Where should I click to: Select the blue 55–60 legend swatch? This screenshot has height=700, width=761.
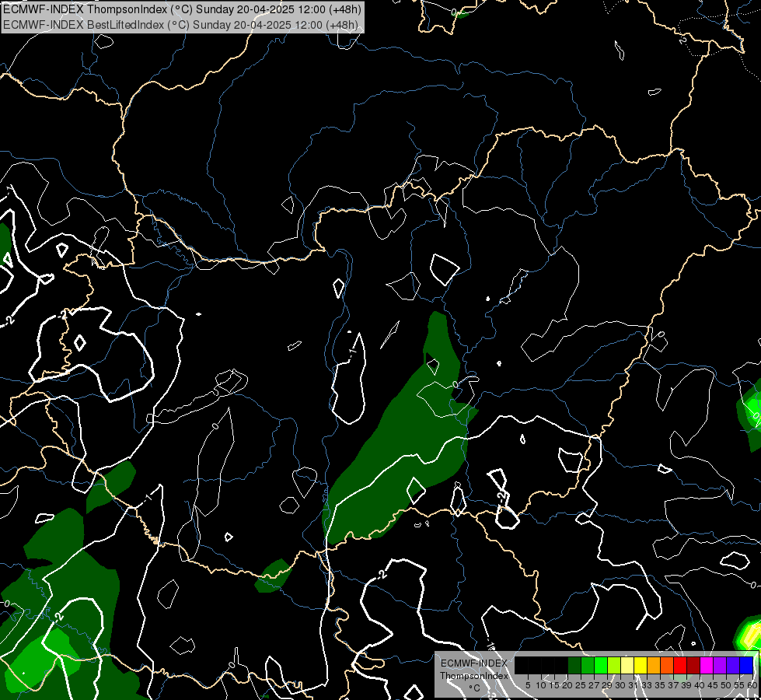click(746, 665)
